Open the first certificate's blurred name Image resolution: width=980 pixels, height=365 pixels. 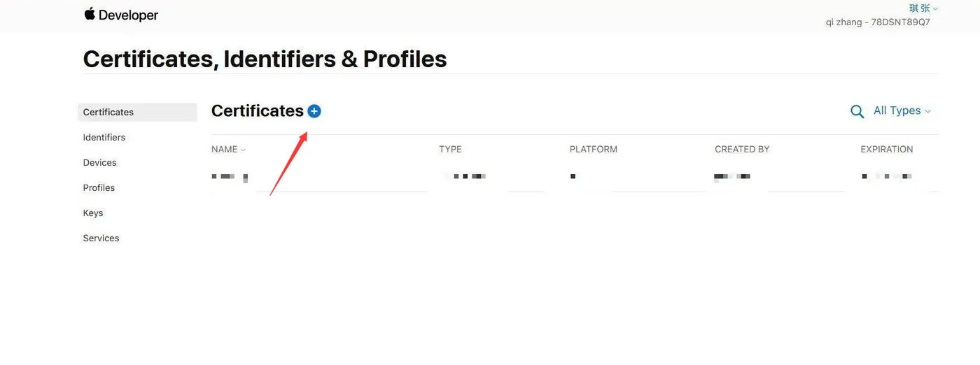point(230,177)
